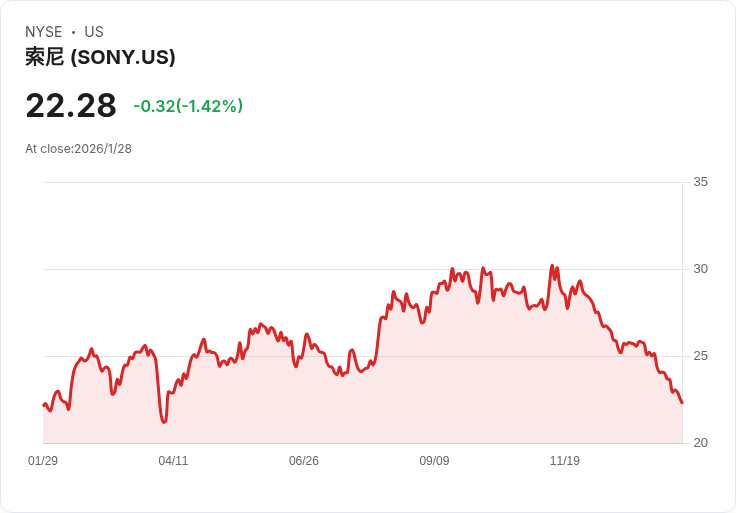Select the 01/29 date on x-axis

(43, 461)
